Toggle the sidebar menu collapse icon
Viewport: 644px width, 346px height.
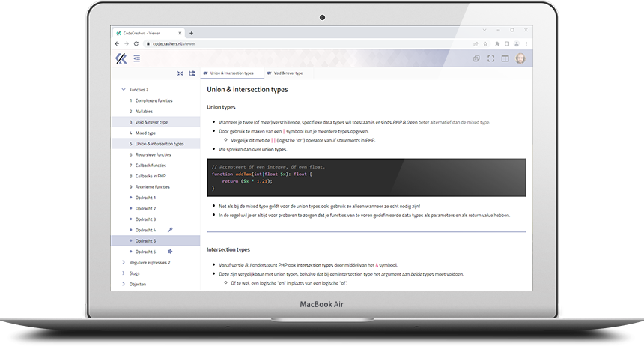pos(137,58)
